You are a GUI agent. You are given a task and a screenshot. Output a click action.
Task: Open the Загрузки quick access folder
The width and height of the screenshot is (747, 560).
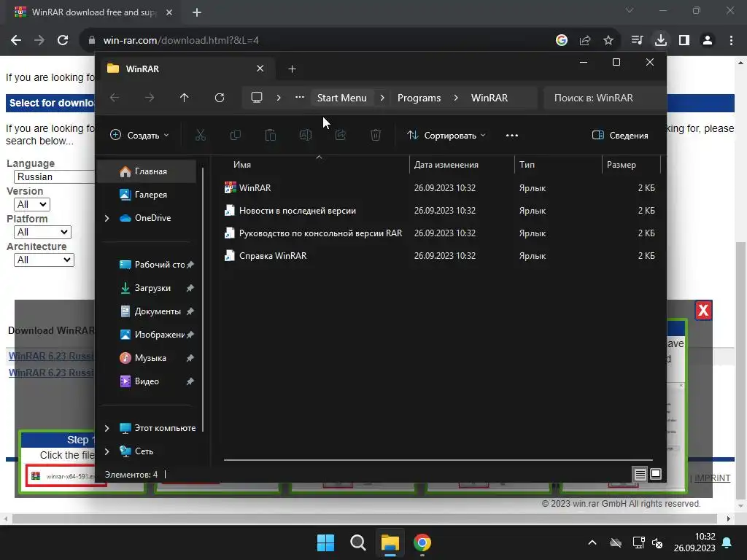(x=147, y=287)
